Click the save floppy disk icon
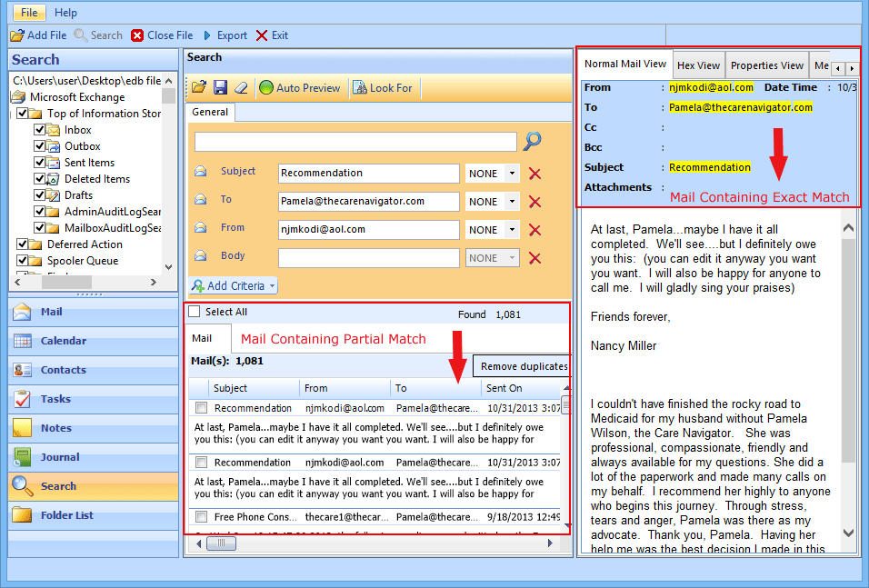This screenshot has height=588, width=869. coord(220,87)
